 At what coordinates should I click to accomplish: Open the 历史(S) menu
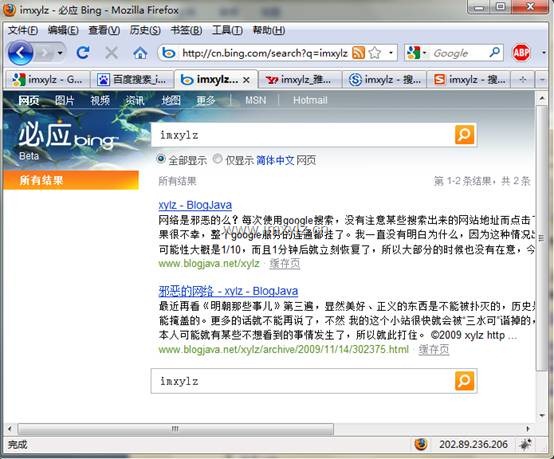click(145, 30)
